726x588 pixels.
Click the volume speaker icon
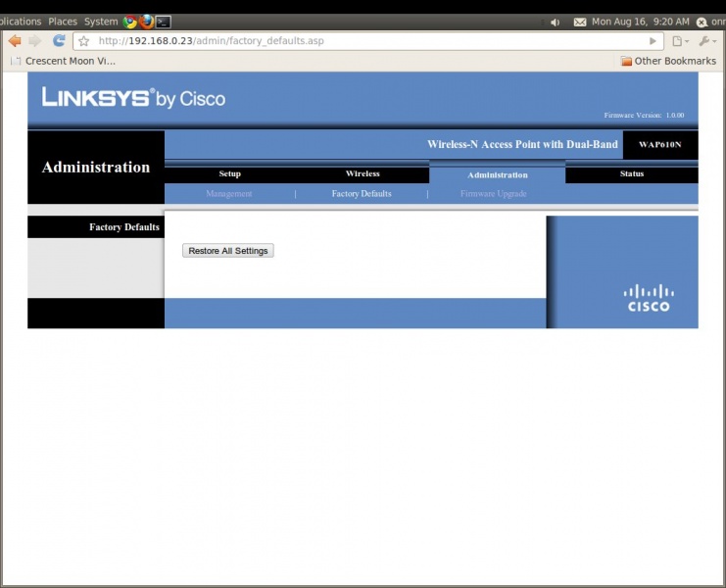point(556,23)
